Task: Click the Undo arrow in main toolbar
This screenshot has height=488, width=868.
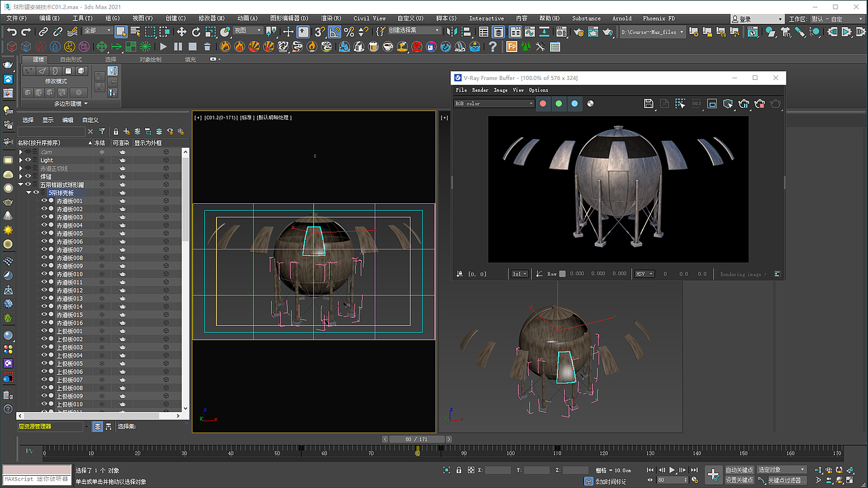Action: (12, 32)
